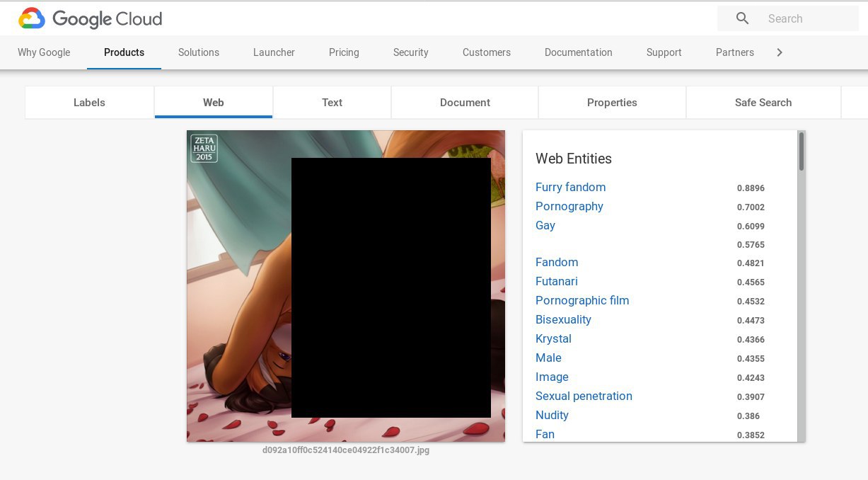Image resolution: width=868 pixels, height=480 pixels.
Task: Click the score 0.4243
Action: pyautogui.click(x=751, y=378)
